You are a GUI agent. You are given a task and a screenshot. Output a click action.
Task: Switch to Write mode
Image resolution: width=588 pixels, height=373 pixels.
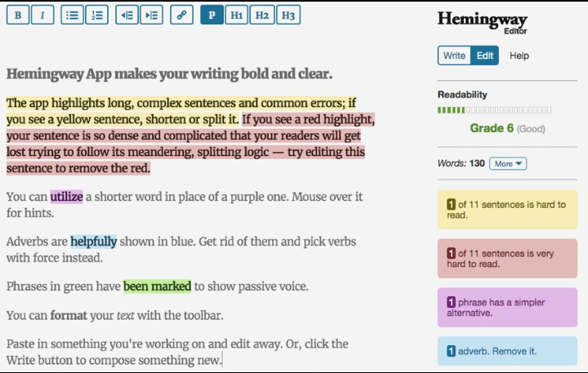[454, 56]
